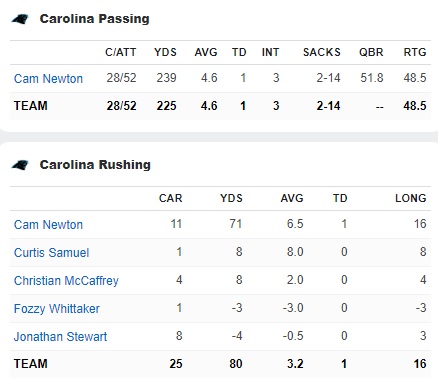The width and height of the screenshot is (438, 379).
Task: Open Fozzy Whittaker player page
Action: (57, 309)
